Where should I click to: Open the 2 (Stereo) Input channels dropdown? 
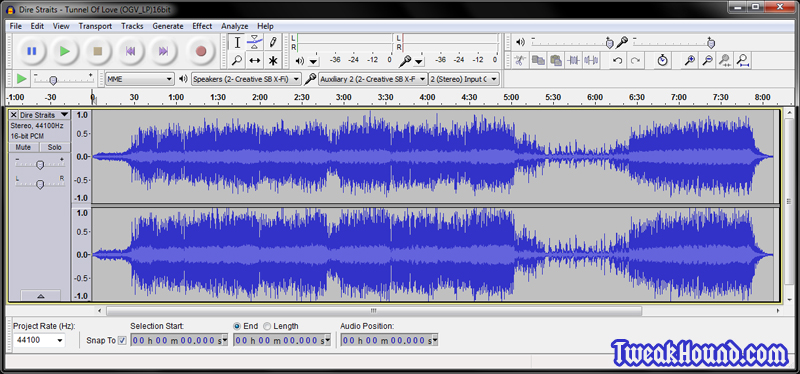click(x=464, y=79)
